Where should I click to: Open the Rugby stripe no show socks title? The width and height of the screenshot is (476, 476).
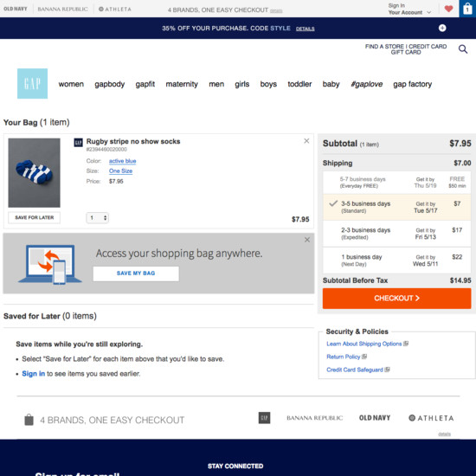(x=133, y=141)
